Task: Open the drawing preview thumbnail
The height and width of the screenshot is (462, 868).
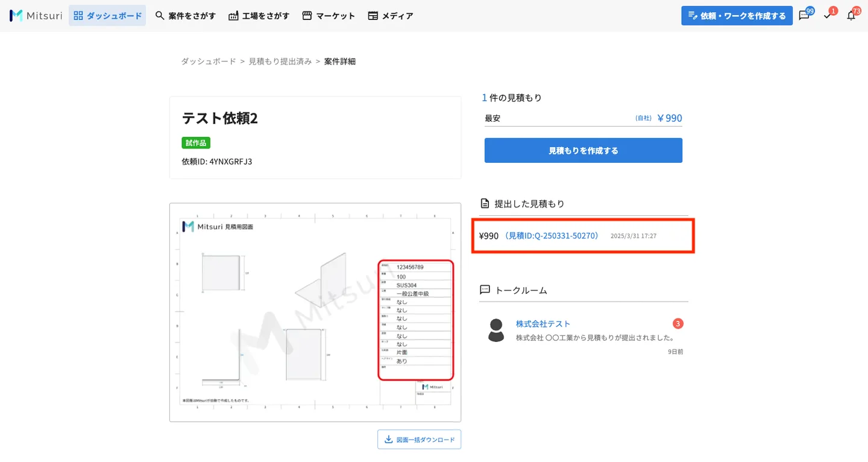Action: click(x=315, y=312)
